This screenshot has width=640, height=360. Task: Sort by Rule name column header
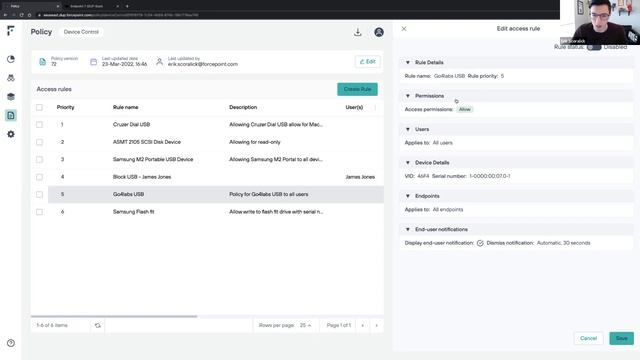pos(125,107)
